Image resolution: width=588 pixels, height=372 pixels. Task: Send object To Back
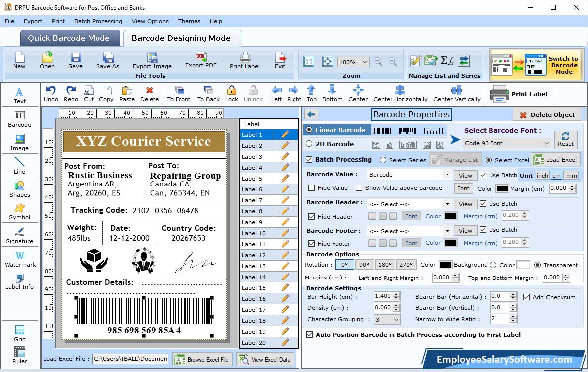pos(208,94)
